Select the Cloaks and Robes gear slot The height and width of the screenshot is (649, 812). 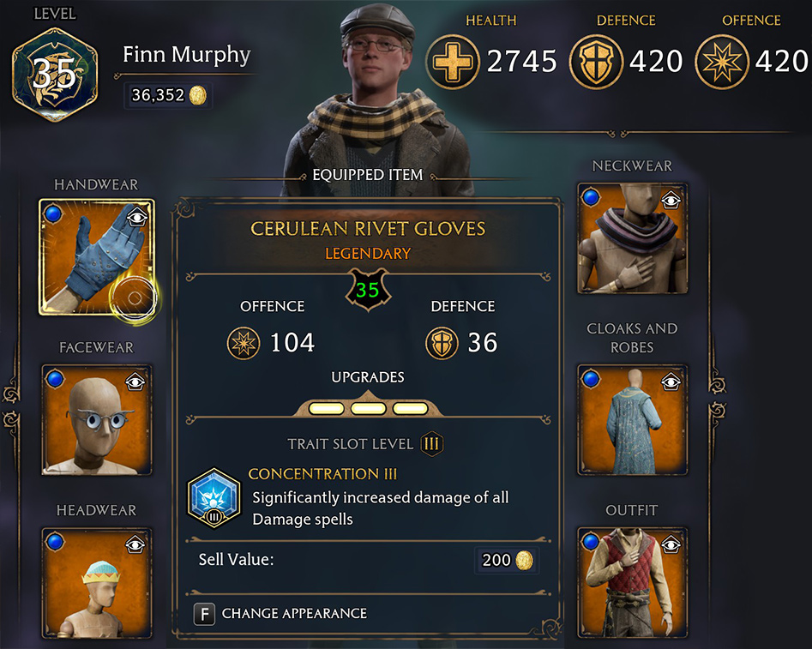(632, 420)
